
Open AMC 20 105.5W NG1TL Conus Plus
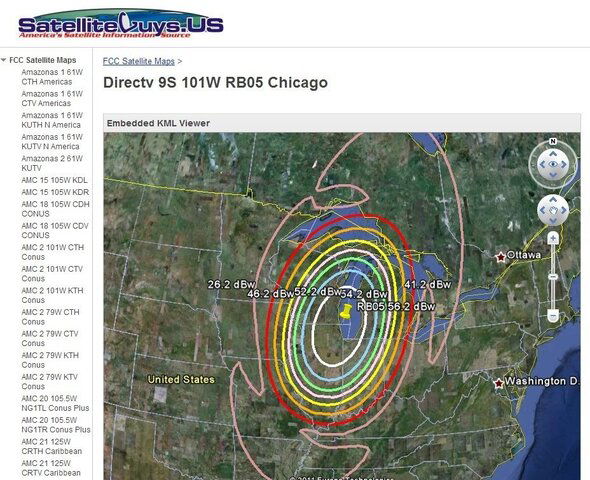[x=55, y=403]
